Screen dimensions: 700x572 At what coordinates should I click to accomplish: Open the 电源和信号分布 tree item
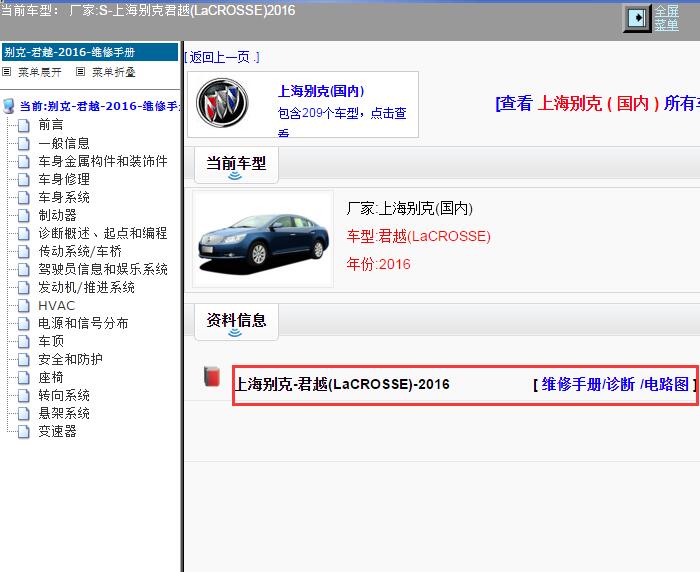83,323
